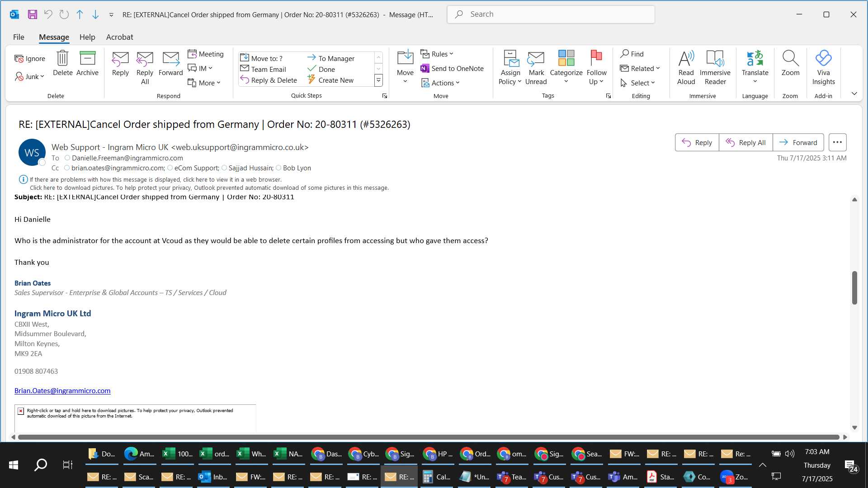Viewport: 868px width, 488px height.
Task: Open the Junk dropdown
Action: 30,76
